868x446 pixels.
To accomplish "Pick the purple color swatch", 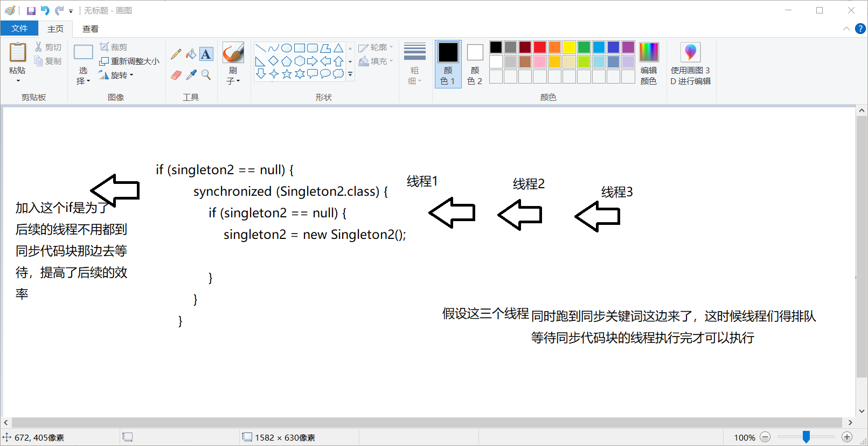I will point(628,47).
